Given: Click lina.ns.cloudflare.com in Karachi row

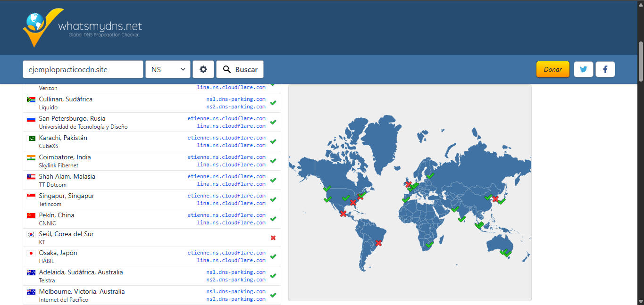Looking at the screenshot, I should (x=231, y=145).
